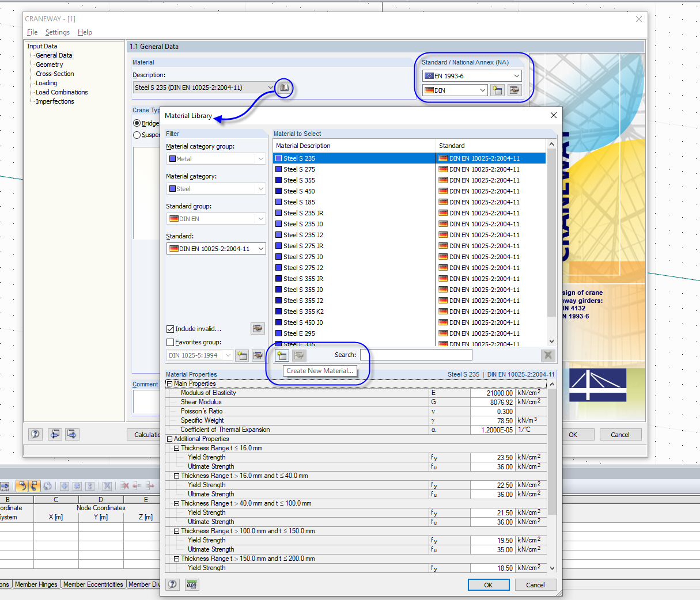Select Imperfections in the Input Data tree
Image resolution: width=700 pixels, height=600 pixels.
pos(55,101)
